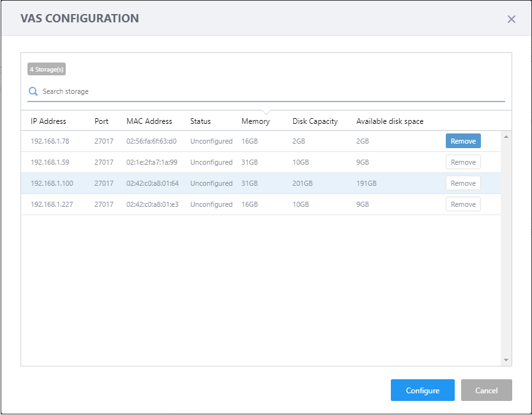Click the Status column header
Screen dimensions: 532x415
point(201,121)
